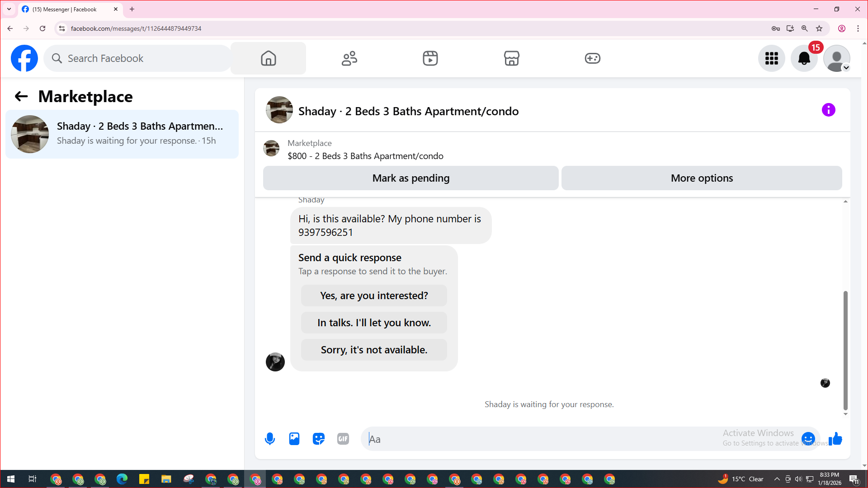Image resolution: width=868 pixels, height=488 pixels.
Task: Click the voice clip microphone icon
Action: (270, 439)
